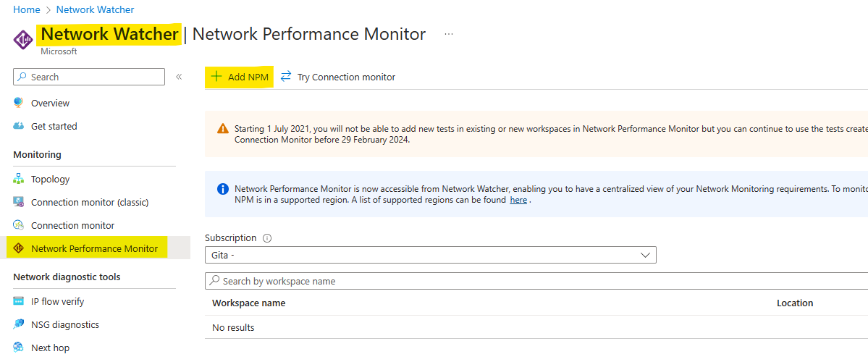This screenshot has height=362, width=868.
Task: Click the Get started cloud icon
Action: [19, 126]
